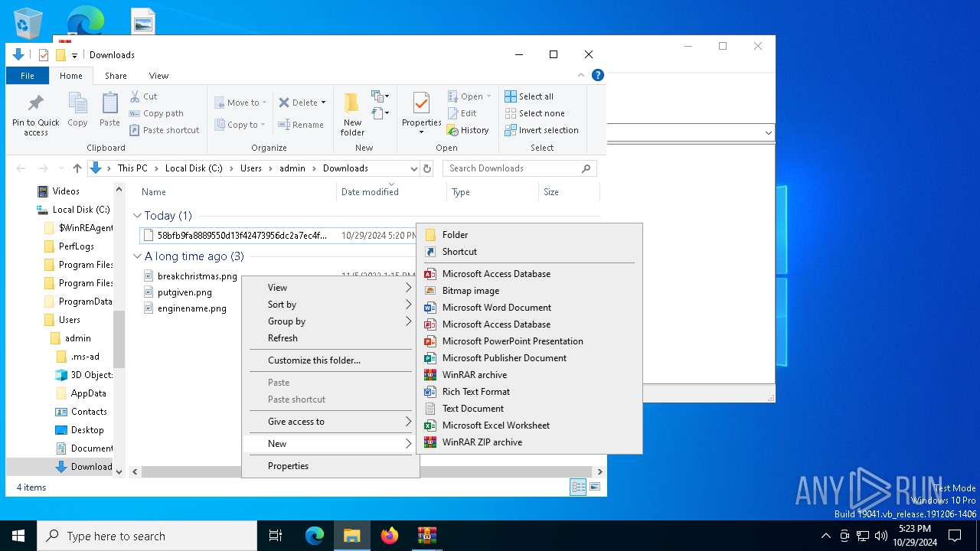This screenshot has height=551, width=980.
Task: Switch to the View ribbon tab
Action: (x=158, y=76)
